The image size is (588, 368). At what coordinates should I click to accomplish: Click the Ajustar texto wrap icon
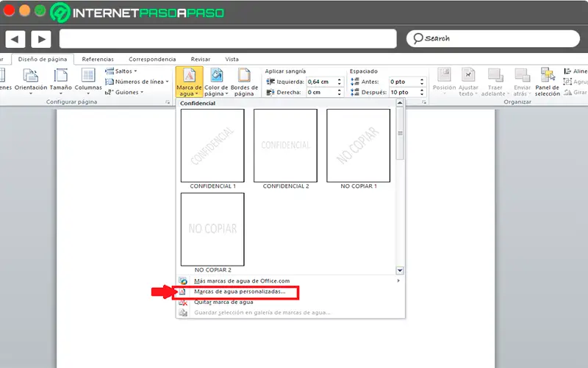468,75
